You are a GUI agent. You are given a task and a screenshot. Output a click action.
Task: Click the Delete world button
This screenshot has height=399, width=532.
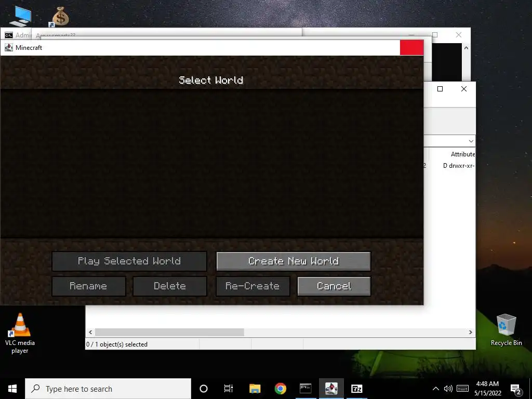170,286
